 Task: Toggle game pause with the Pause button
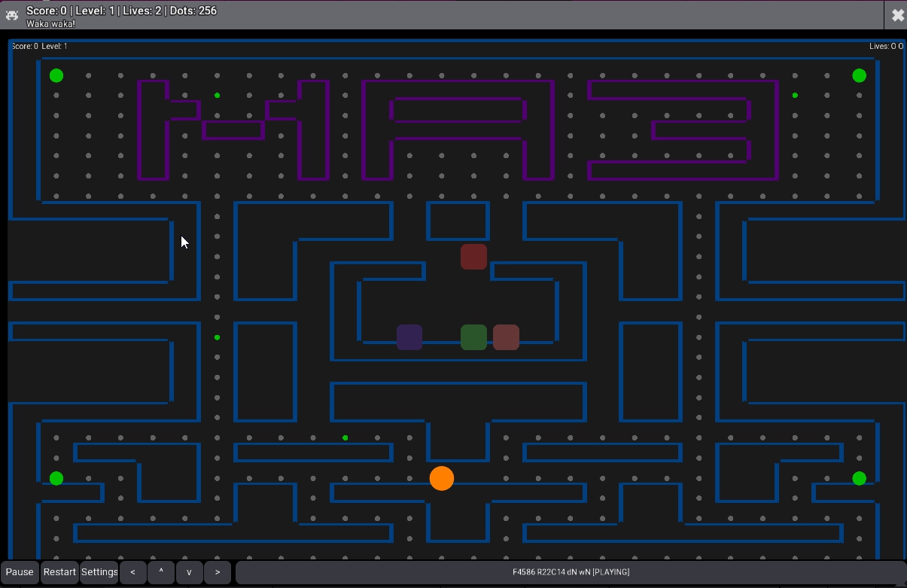tap(20, 572)
